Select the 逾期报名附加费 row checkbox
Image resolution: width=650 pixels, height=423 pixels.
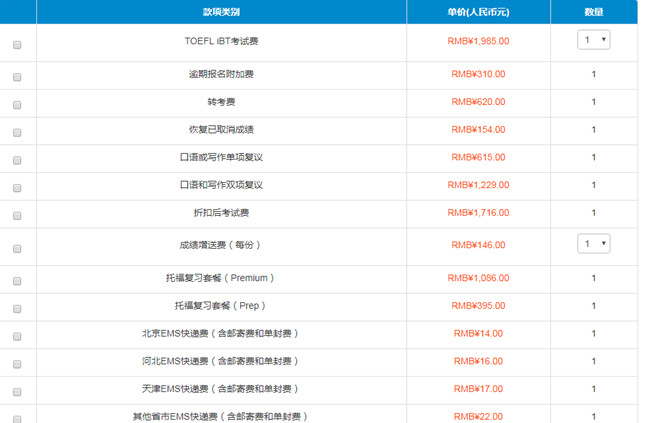[x=17, y=77]
